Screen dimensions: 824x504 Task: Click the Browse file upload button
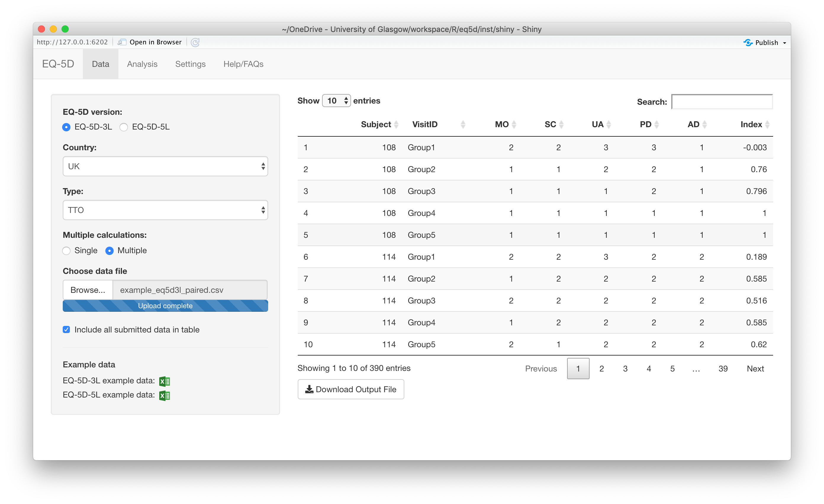pyautogui.click(x=87, y=290)
